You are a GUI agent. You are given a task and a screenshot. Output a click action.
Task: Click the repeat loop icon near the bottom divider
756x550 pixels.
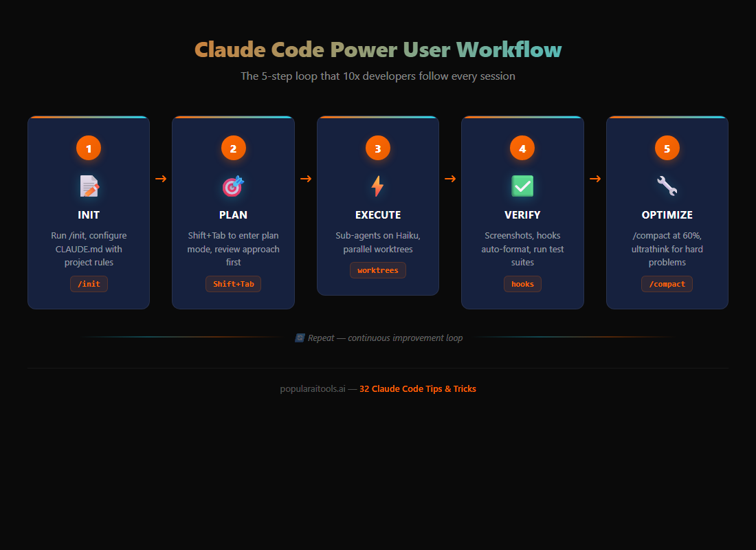pyautogui.click(x=299, y=338)
